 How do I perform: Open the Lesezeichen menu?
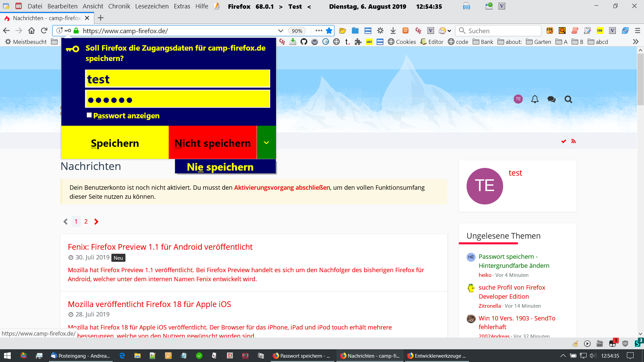152,6
